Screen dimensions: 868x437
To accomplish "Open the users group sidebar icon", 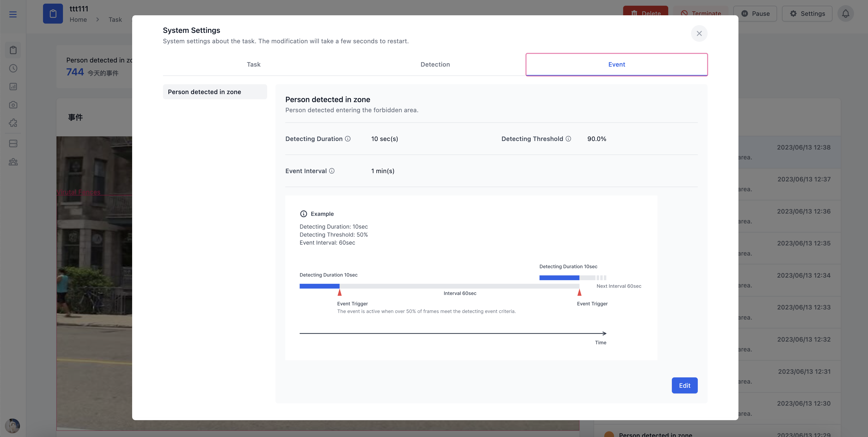I will point(13,162).
